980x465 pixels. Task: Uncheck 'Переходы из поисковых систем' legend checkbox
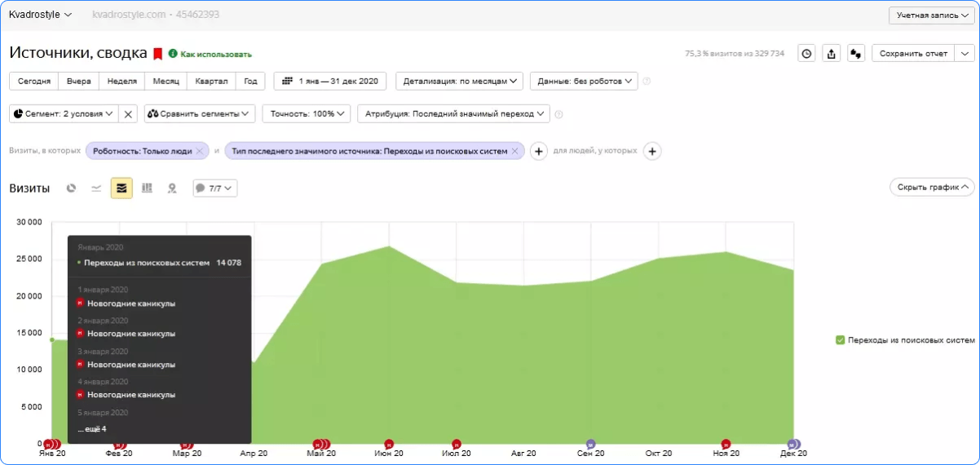coord(841,340)
